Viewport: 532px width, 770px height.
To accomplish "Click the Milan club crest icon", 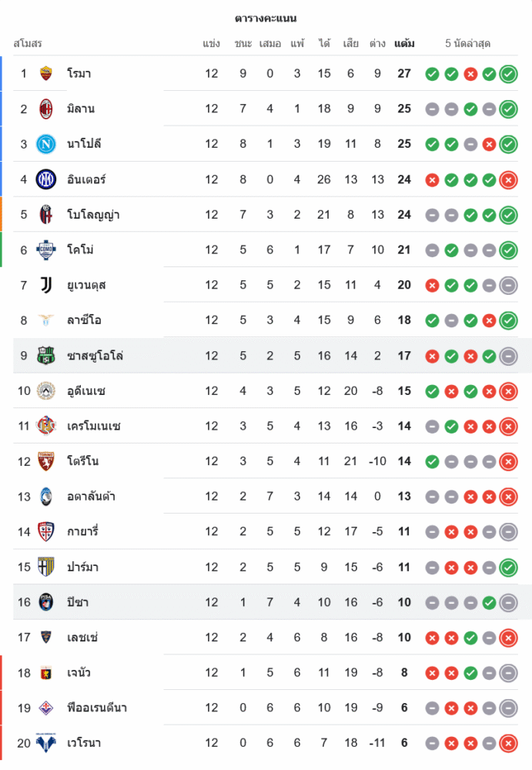I will point(46,109).
